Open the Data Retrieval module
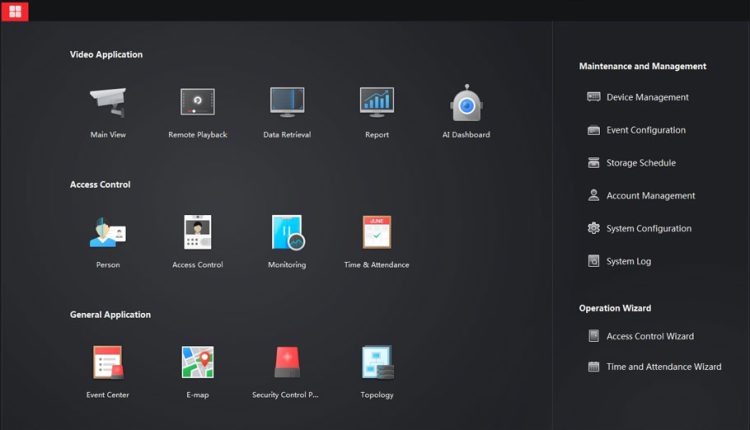The image size is (750, 430). coord(287,102)
